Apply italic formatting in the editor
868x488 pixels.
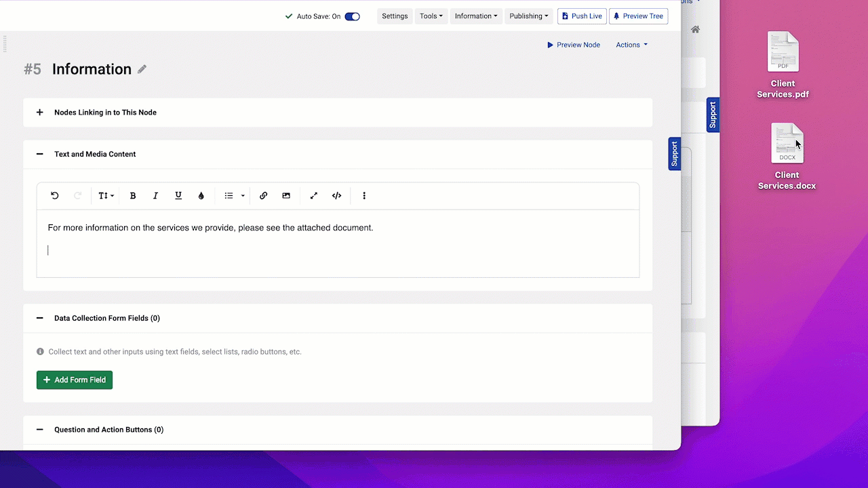tap(155, 196)
